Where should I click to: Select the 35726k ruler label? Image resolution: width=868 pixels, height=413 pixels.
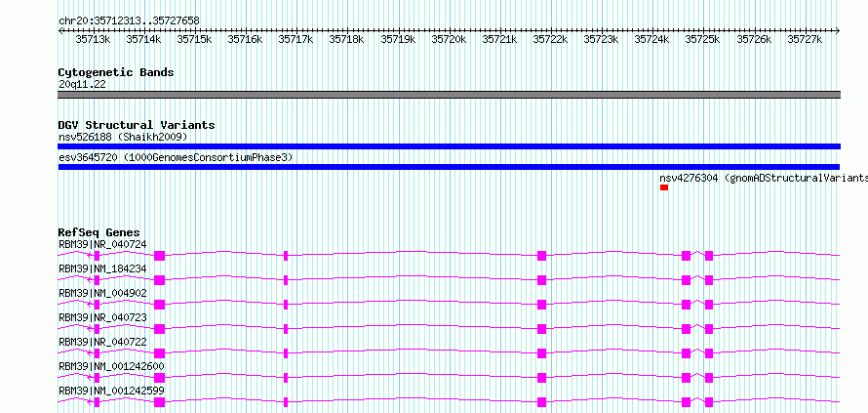click(754, 39)
